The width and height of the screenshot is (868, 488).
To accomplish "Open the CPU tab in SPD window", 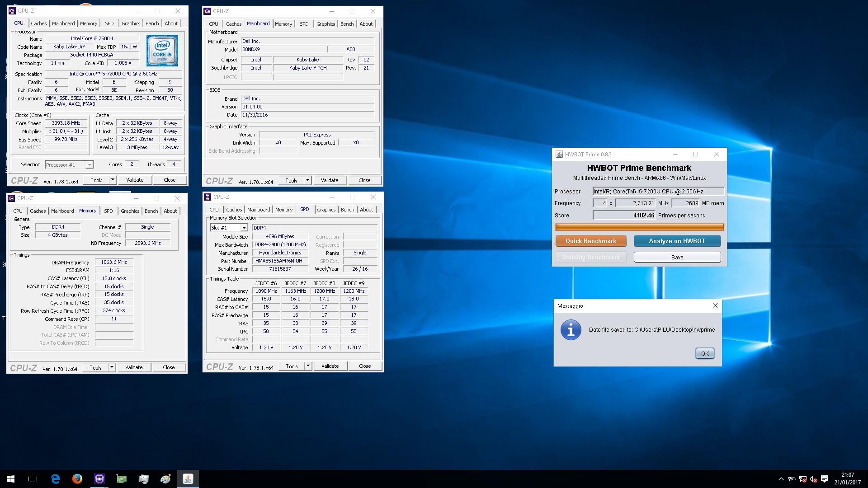I will pyautogui.click(x=214, y=210).
